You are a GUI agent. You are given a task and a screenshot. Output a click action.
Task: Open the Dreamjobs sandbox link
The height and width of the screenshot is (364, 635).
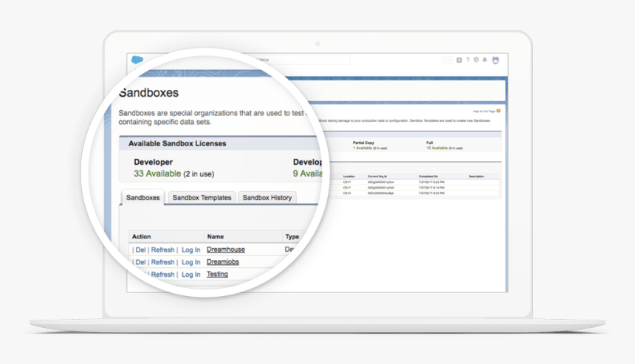tap(222, 262)
